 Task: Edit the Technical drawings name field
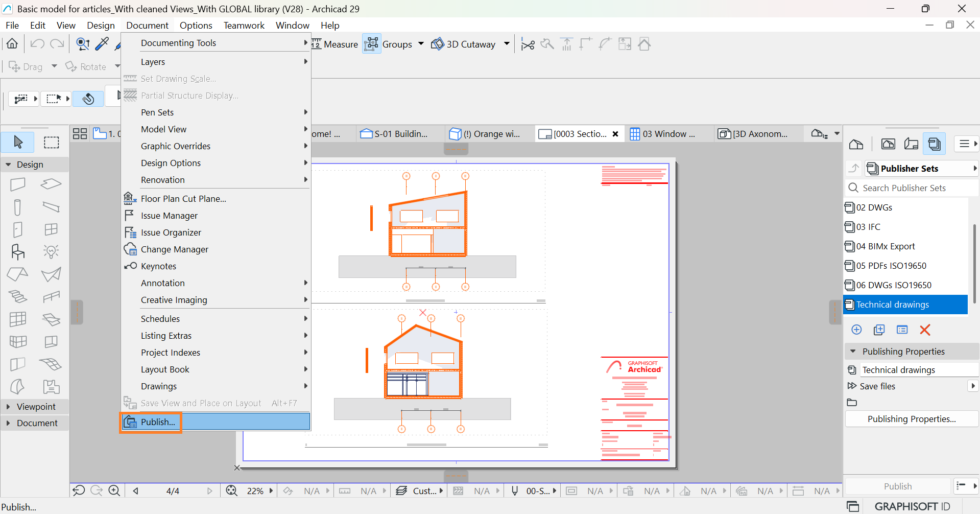(x=919, y=370)
